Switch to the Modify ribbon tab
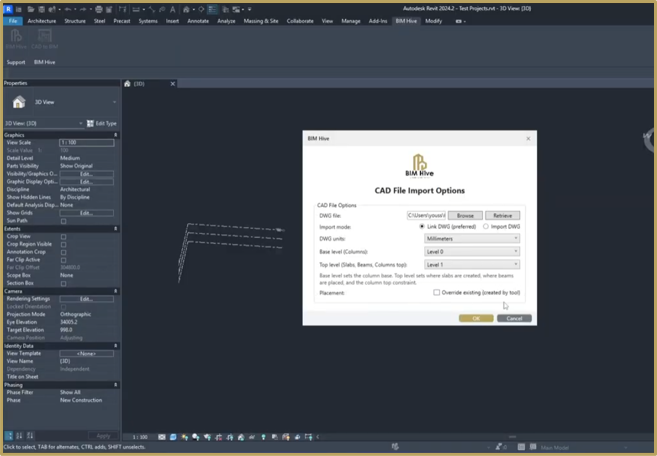The width and height of the screenshot is (657, 456). (433, 21)
